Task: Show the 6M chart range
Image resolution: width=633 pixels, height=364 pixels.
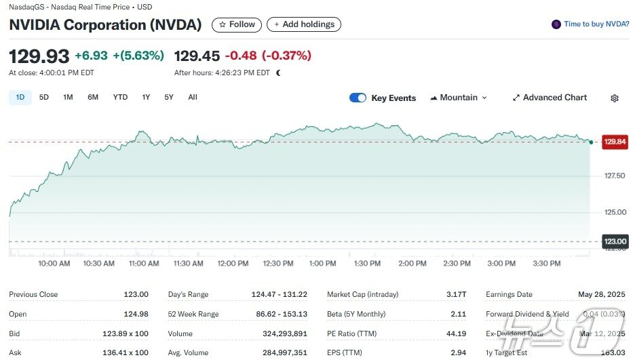Action: pos(93,98)
